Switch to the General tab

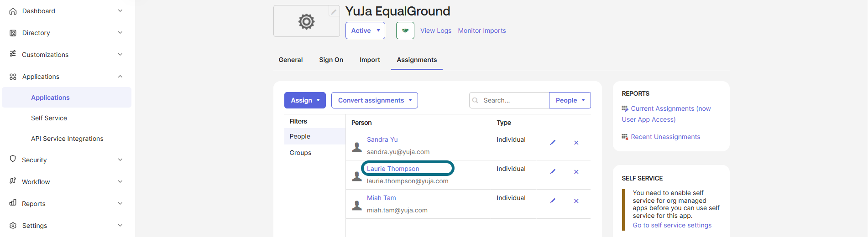(x=291, y=60)
